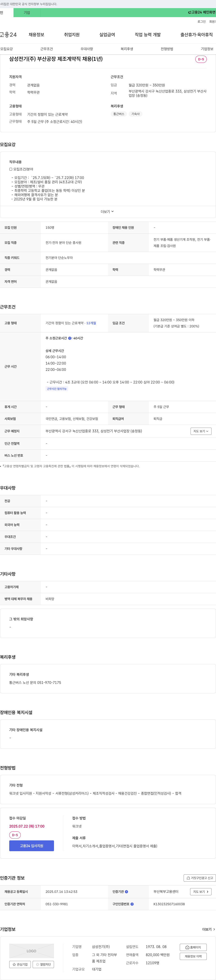Image resolution: width=216 pixels, height=980 pixels.
Task: Click the 모집 인원 value 150명
Action: pos(50,227)
